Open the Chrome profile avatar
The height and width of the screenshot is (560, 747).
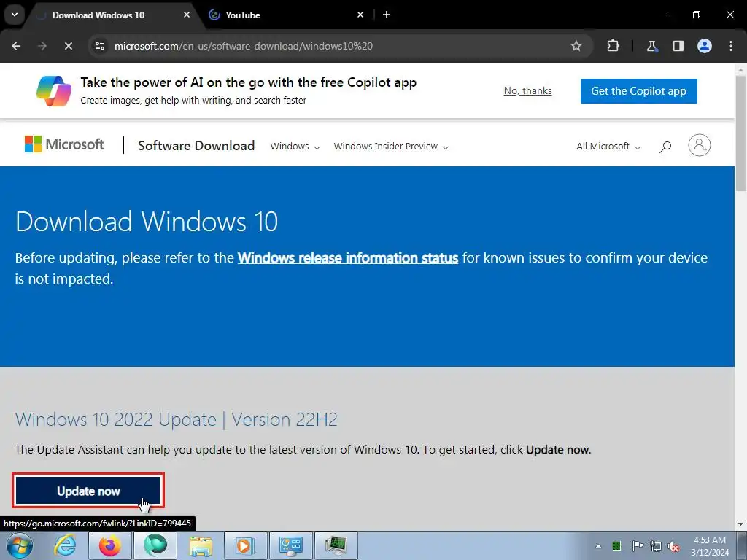point(705,46)
